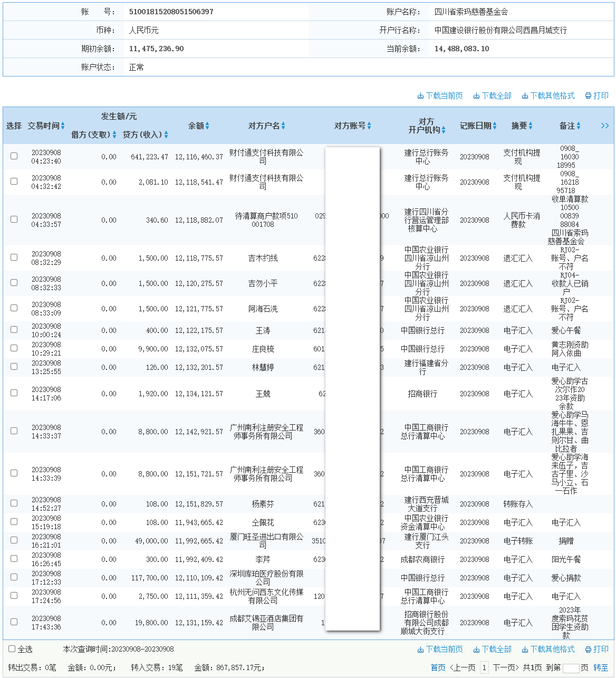Sort by counterparty bank (对方开户机构) arrows
This screenshot has height=678, width=616.
click(444, 130)
